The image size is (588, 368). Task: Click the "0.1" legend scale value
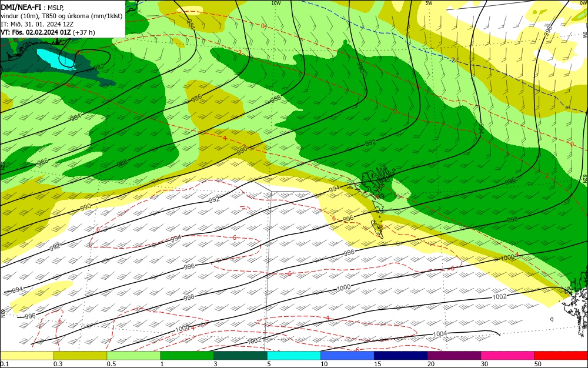[5, 364]
